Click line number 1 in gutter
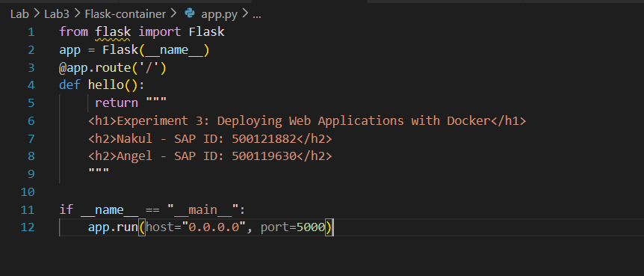 (x=31, y=32)
